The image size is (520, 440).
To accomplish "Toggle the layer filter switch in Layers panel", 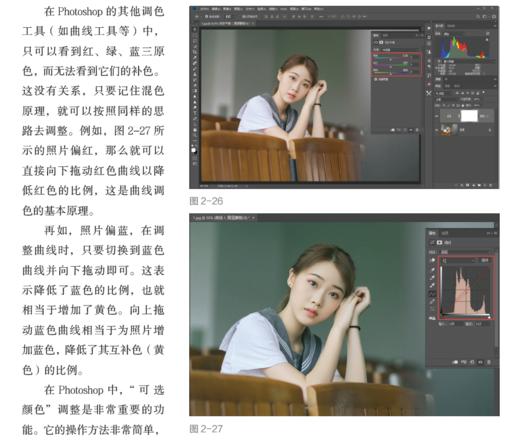I will tap(484, 92).
